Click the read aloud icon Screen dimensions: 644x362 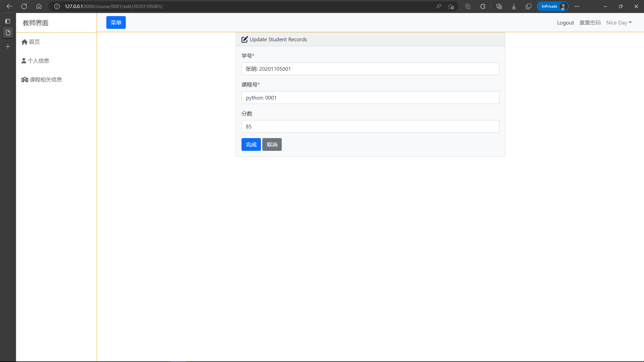tap(439, 6)
